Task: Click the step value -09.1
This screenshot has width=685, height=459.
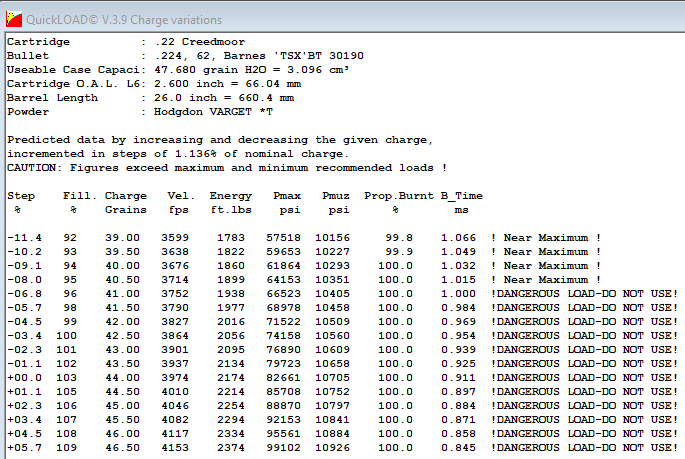Action: tap(24, 266)
